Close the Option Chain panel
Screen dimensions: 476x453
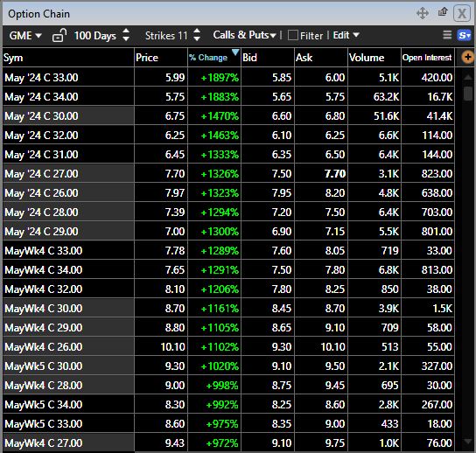click(462, 13)
